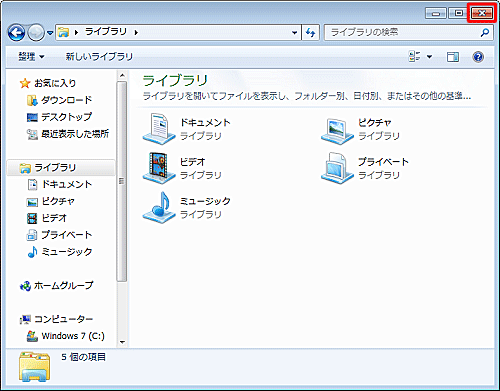Select ホームグループ in navigation pane
This screenshot has width=500, height=391.
[x=64, y=286]
